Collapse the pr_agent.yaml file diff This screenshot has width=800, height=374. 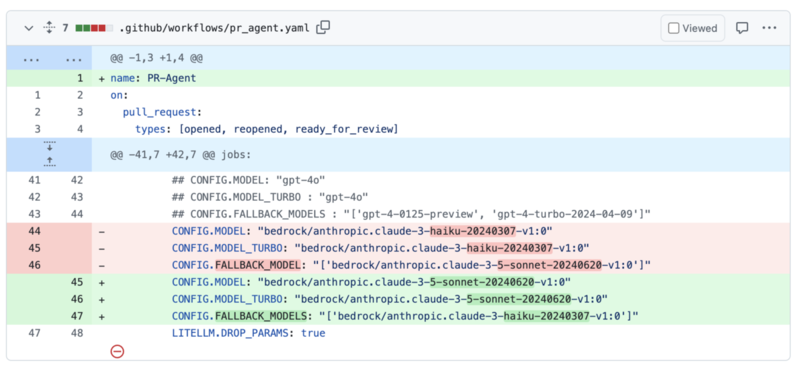click(29, 28)
